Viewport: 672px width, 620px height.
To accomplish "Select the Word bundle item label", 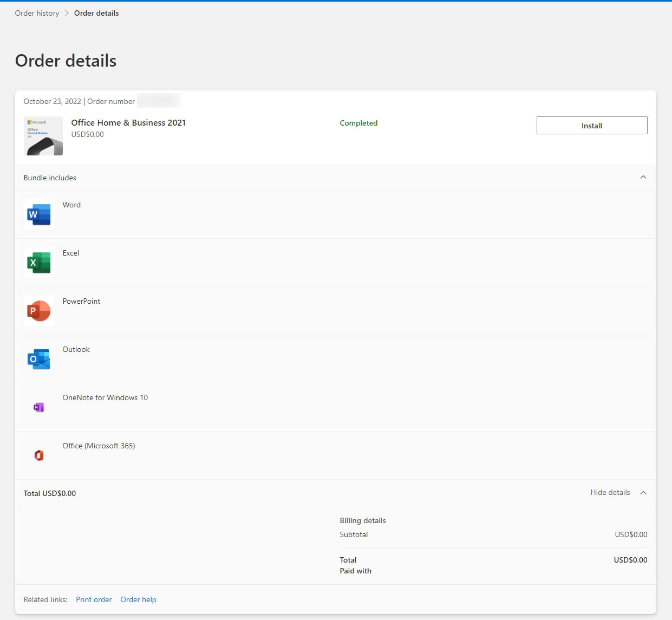I will (x=71, y=205).
